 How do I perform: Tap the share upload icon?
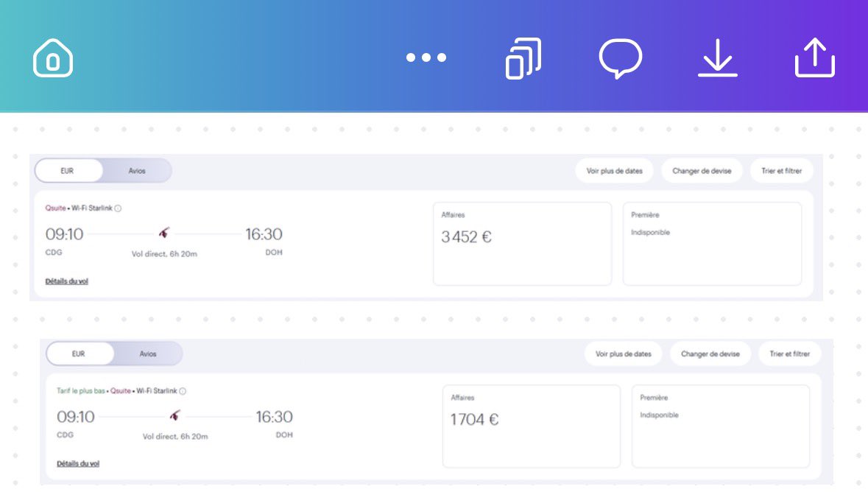click(814, 57)
